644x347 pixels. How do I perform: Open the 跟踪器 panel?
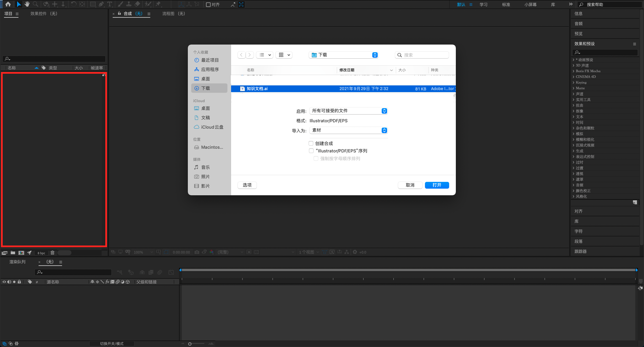coord(580,252)
